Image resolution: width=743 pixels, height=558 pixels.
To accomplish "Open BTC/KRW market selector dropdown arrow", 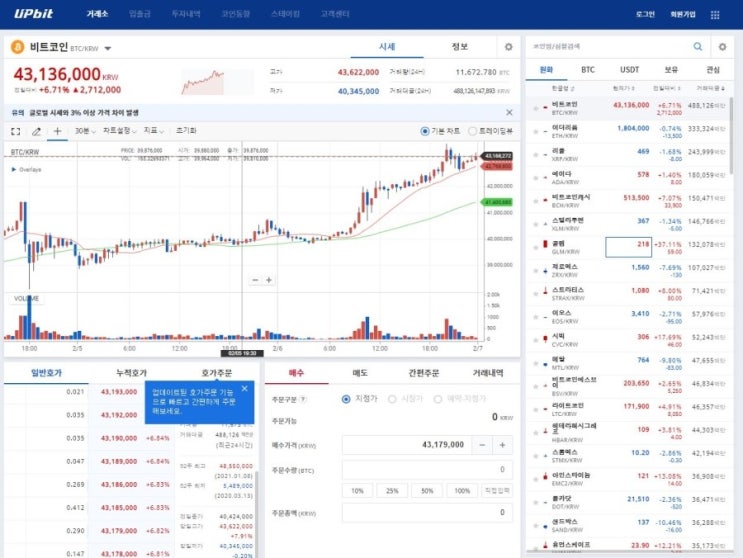I will 108,48.
